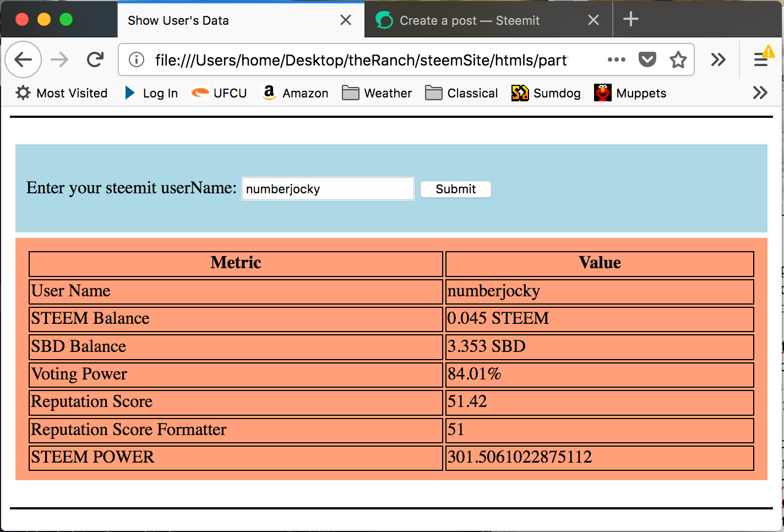784x532 pixels.
Task: Click the steemit userName text field
Action: click(328, 189)
